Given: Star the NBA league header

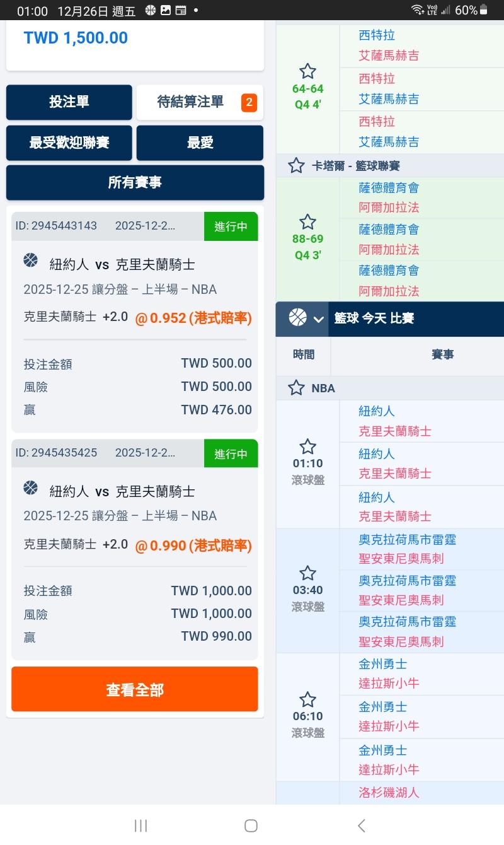Looking at the screenshot, I should coord(296,388).
